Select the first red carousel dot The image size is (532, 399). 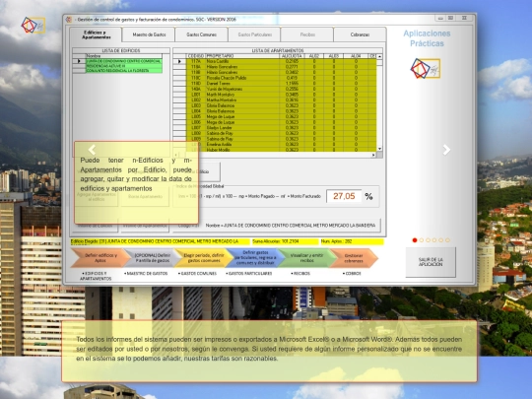point(415,240)
